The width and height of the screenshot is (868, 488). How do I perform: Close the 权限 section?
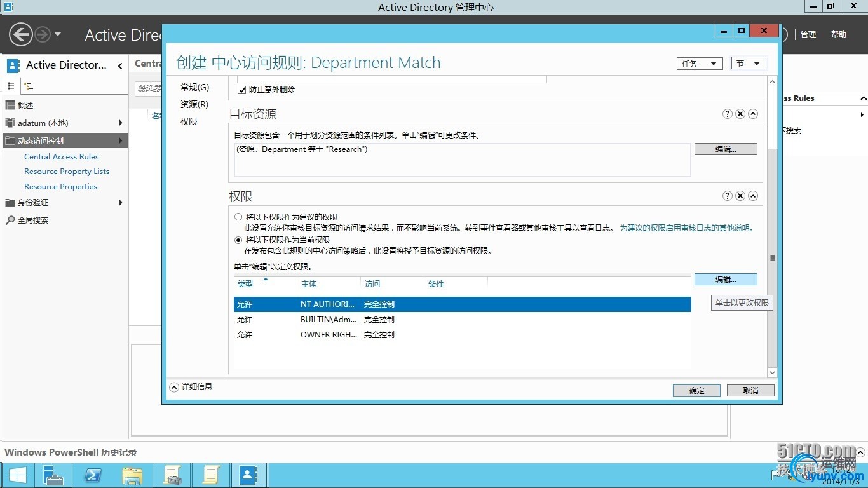pos(740,196)
